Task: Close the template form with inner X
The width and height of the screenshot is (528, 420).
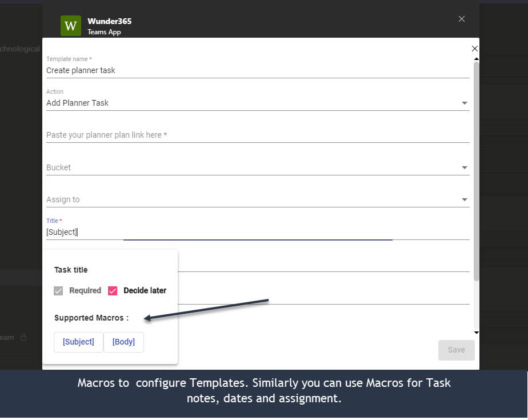Action: tap(474, 49)
